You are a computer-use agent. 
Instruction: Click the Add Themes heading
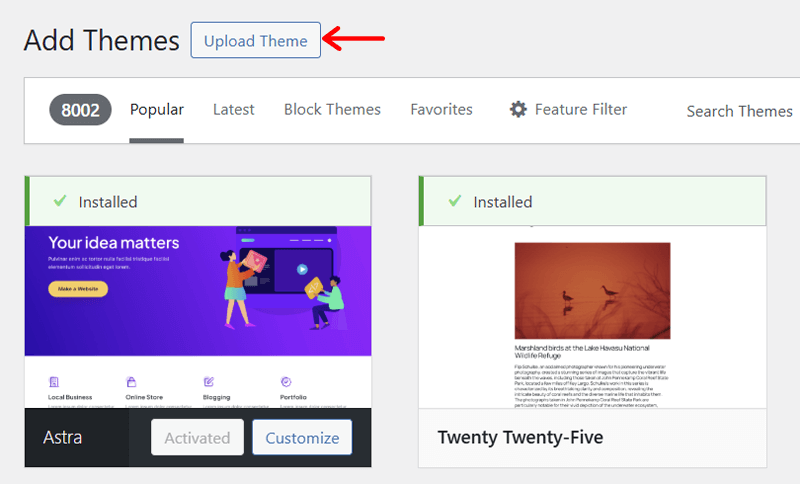point(102,40)
